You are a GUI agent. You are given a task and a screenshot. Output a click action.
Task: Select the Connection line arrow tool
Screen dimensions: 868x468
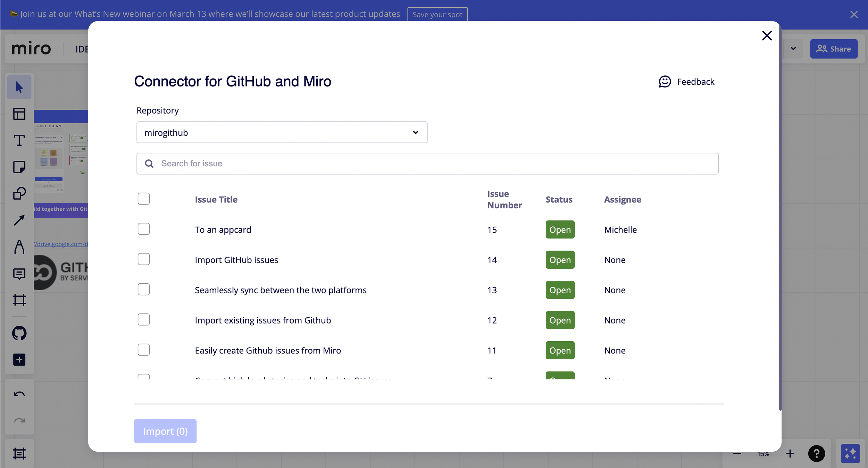coord(19,220)
